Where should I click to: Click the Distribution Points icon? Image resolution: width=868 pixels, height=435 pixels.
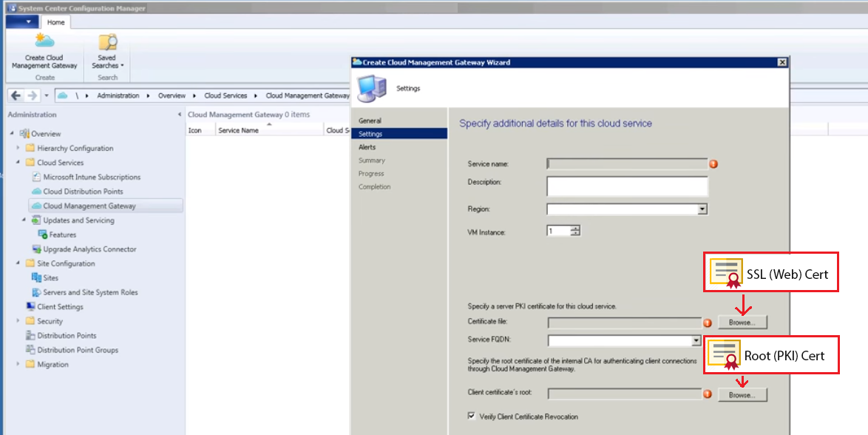coord(30,335)
